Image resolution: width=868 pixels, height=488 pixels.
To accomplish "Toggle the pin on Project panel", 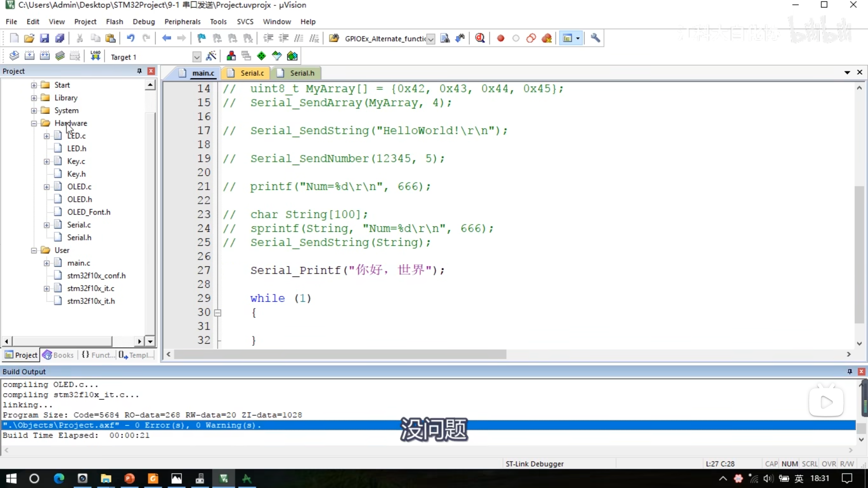I will [x=139, y=71].
